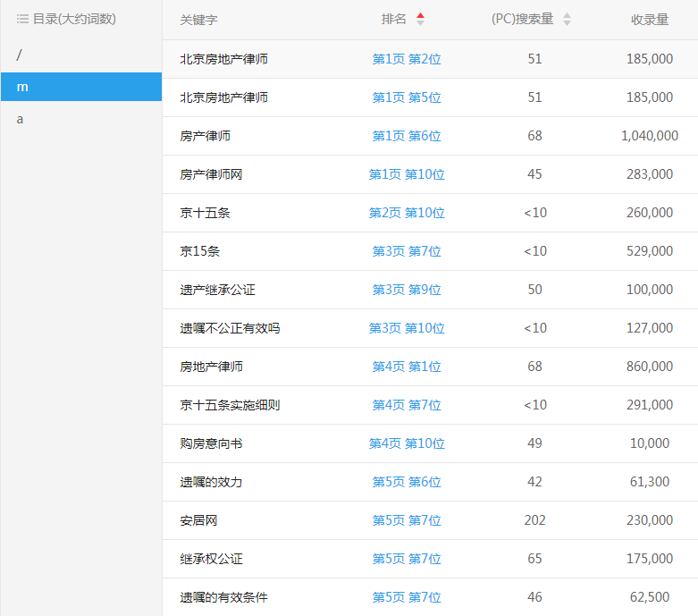Click the 收录量 column header

point(649,20)
